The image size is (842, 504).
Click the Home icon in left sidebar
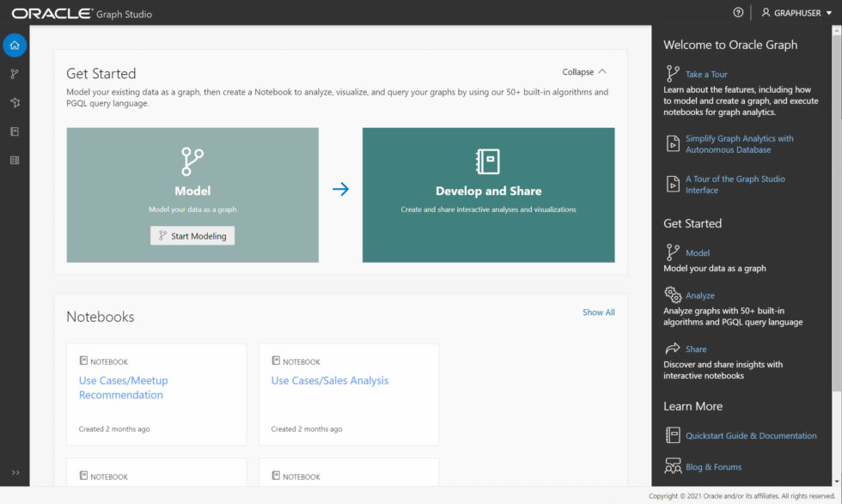[x=15, y=46]
